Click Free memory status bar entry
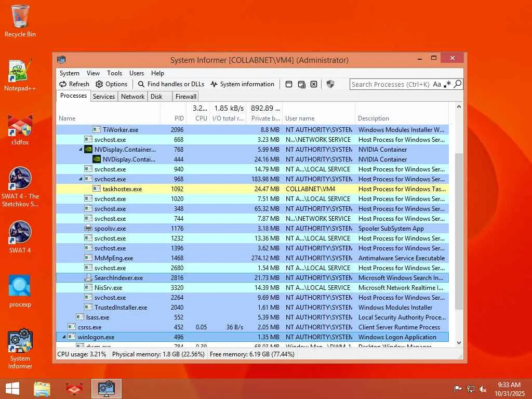Viewport: 532px width, 399px height. (x=252, y=354)
